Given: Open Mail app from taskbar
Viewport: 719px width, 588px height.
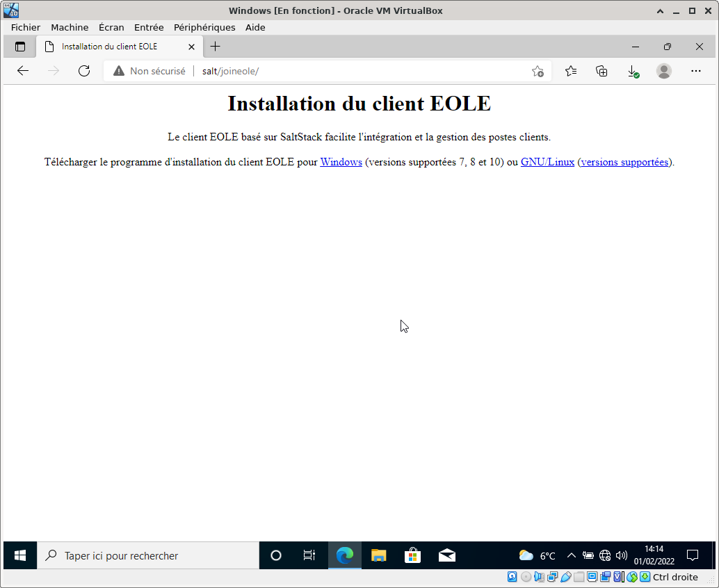Looking at the screenshot, I should coord(446,555).
